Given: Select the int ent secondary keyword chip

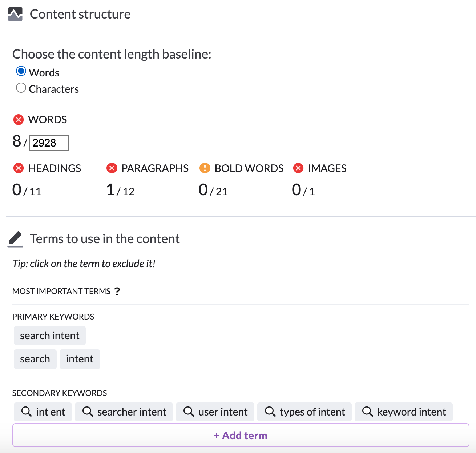Looking at the screenshot, I should 43,412.
